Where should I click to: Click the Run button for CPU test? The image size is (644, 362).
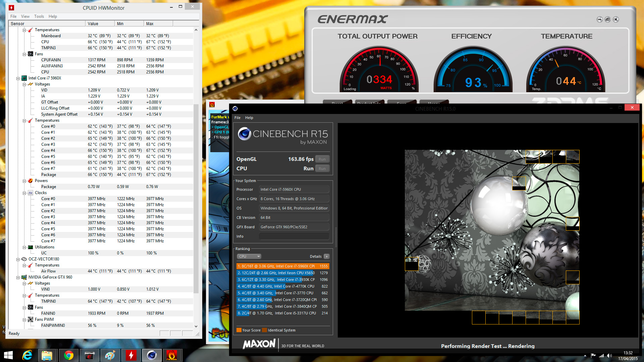coord(322,169)
